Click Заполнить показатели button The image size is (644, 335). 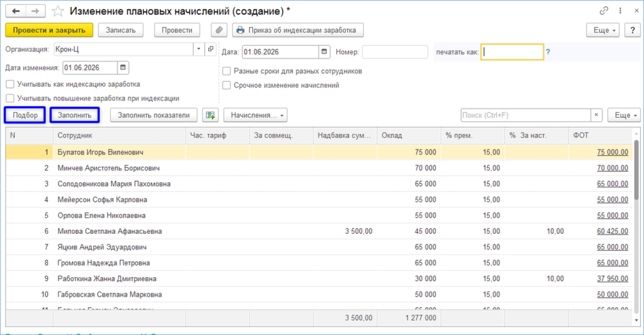[x=153, y=115]
